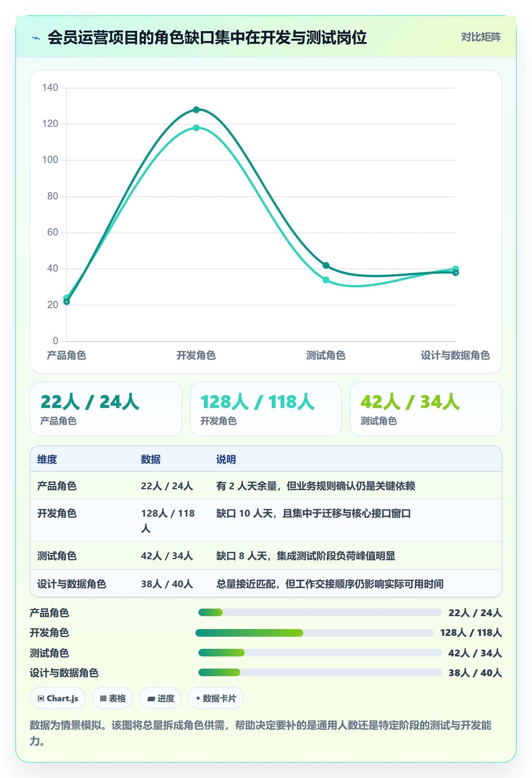Image resolution: width=532 pixels, height=778 pixels.
Task: Select the 128 data point on dark line
Action: click(x=196, y=110)
